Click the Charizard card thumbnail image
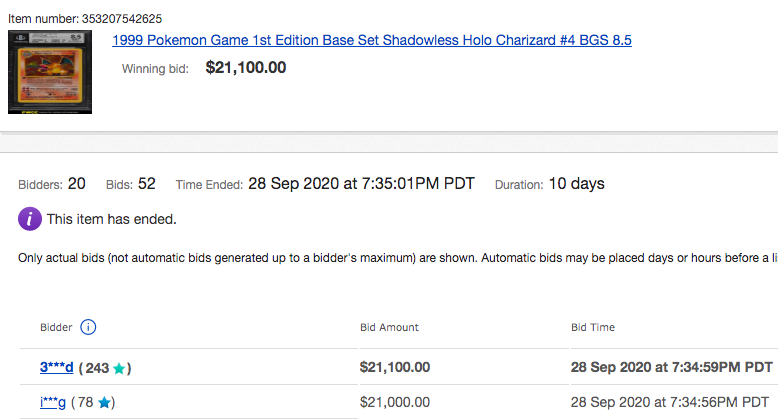This screenshot has width=778, height=419. click(x=50, y=72)
